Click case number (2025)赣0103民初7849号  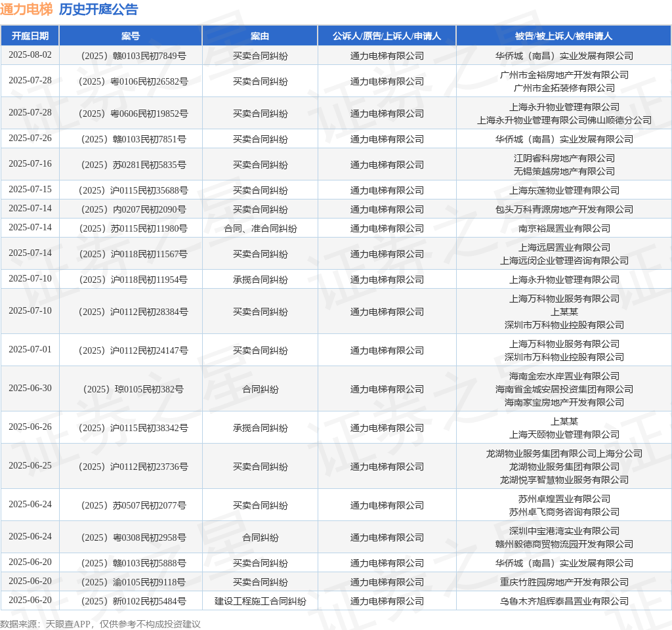click(x=133, y=56)
